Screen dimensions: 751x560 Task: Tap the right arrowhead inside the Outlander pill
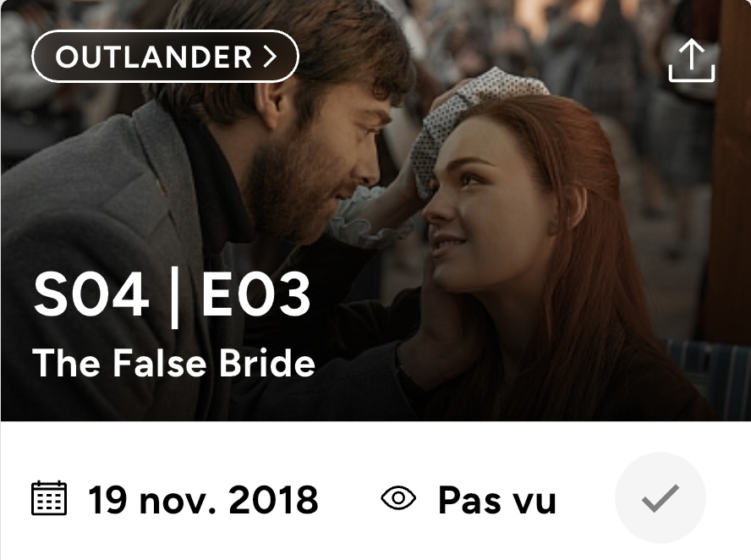(271, 57)
